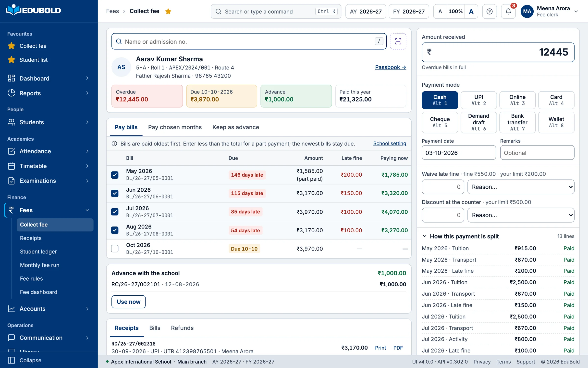Click the favourite star beside Collect fee title
The height and width of the screenshot is (368, 588).
tap(168, 11)
